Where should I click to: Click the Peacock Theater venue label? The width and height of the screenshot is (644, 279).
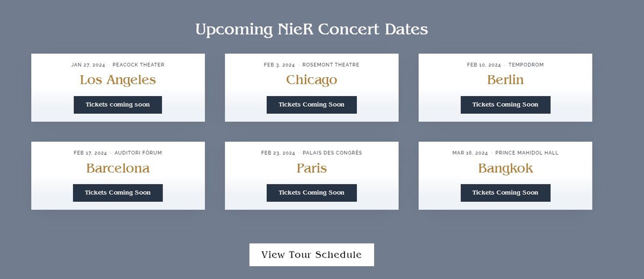(x=138, y=65)
